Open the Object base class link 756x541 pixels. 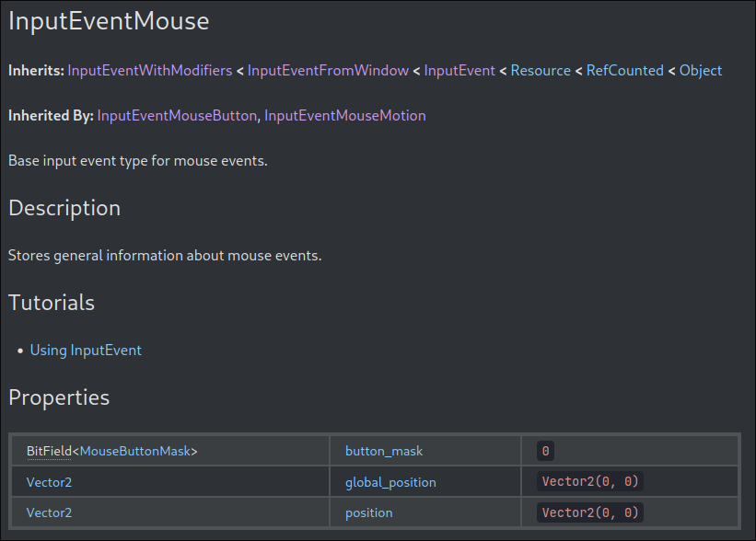[701, 71]
